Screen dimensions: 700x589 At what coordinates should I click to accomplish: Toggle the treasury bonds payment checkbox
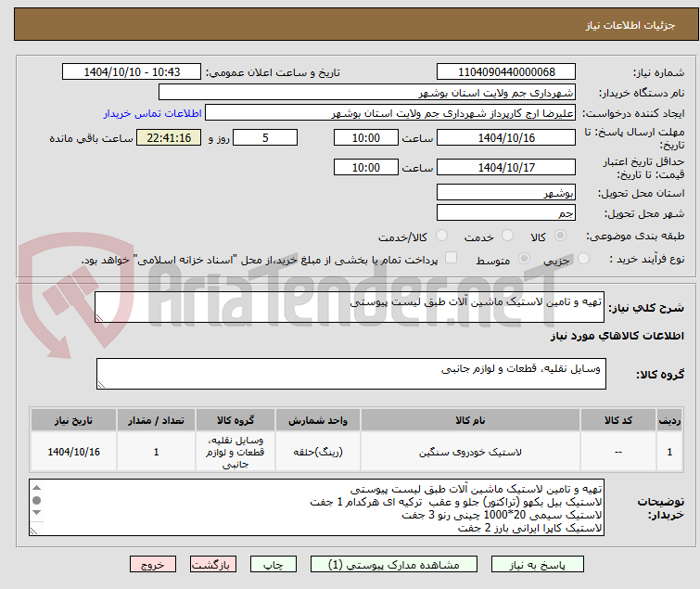click(452, 258)
